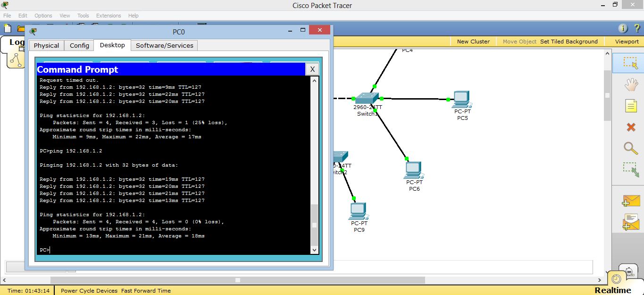Click the Add Simple PDU envelope
The width and height of the screenshot is (644, 295).
[x=631, y=201]
